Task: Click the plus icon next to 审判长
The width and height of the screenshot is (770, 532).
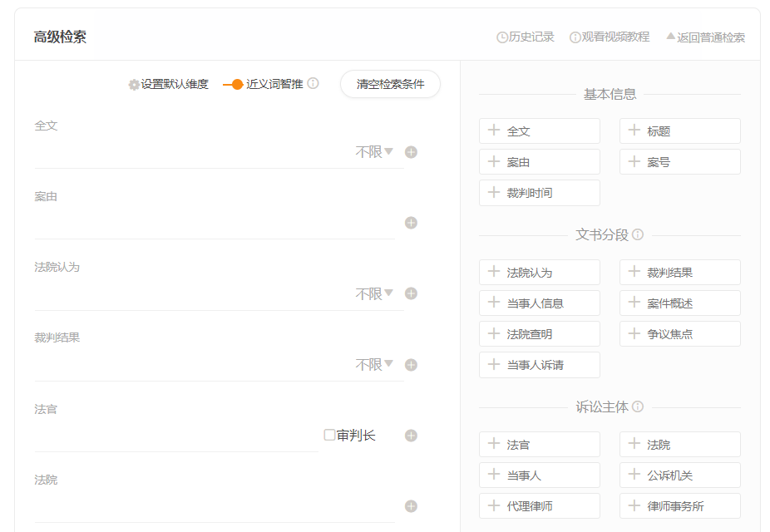Action: (411, 436)
